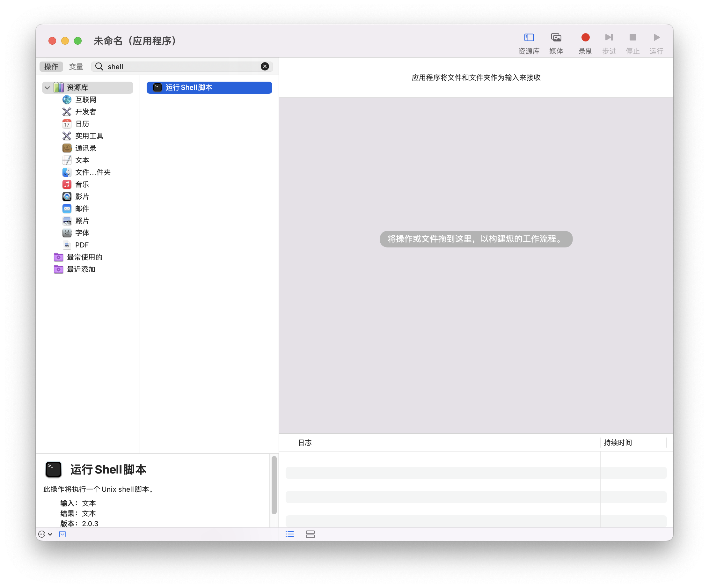This screenshot has width=709, height=588.
Task: Select 运行 Shell 脚本 action
Action: (x=209, y=87)
